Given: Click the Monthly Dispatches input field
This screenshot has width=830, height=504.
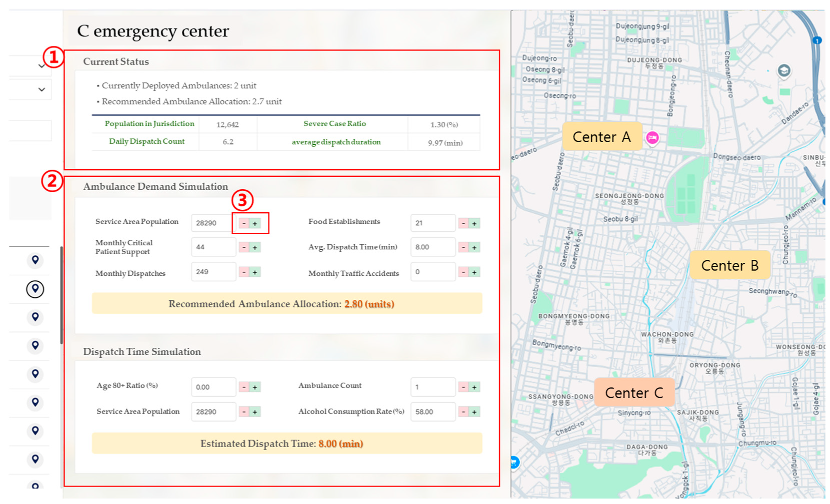Looking at the screenshot, I should click(214, 272).
